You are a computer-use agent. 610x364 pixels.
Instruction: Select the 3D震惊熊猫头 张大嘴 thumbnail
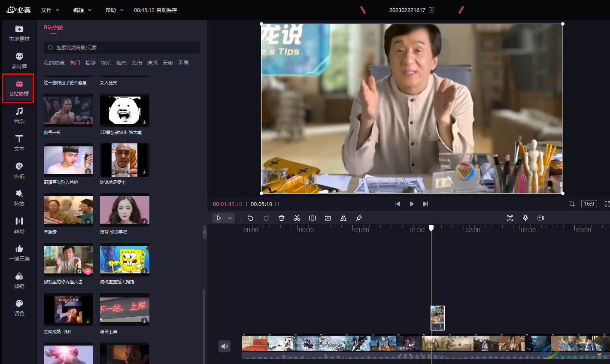pyautogui.click(x=124, y=110)
